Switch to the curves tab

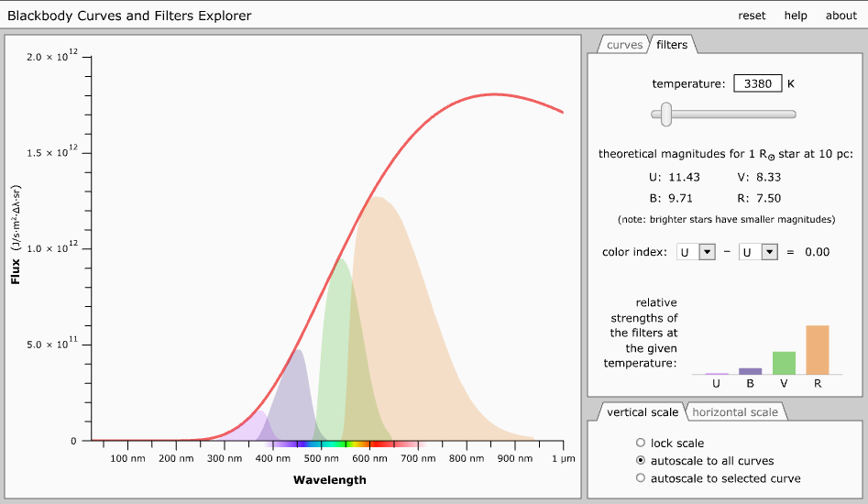click(x=624, y=45)
